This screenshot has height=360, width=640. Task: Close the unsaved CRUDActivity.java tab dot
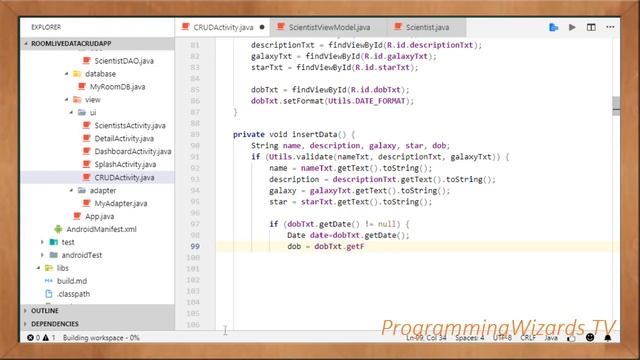[x=262, y=27]
